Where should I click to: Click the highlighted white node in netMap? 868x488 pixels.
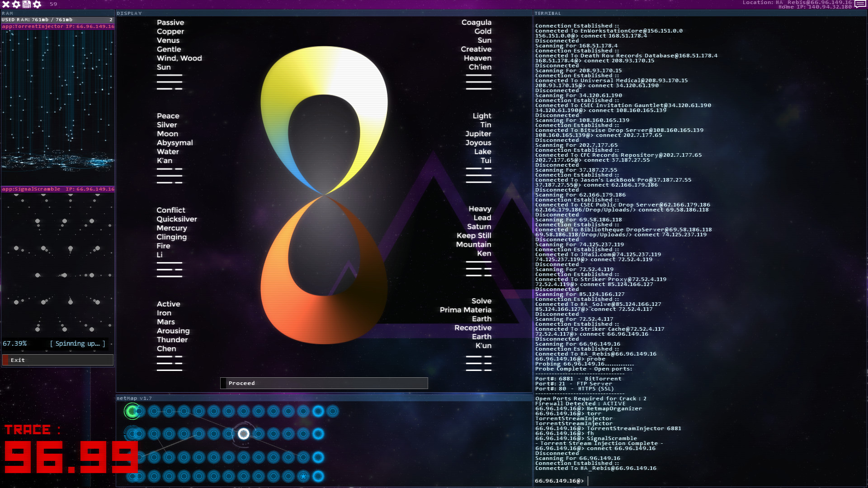pos(244,434)
